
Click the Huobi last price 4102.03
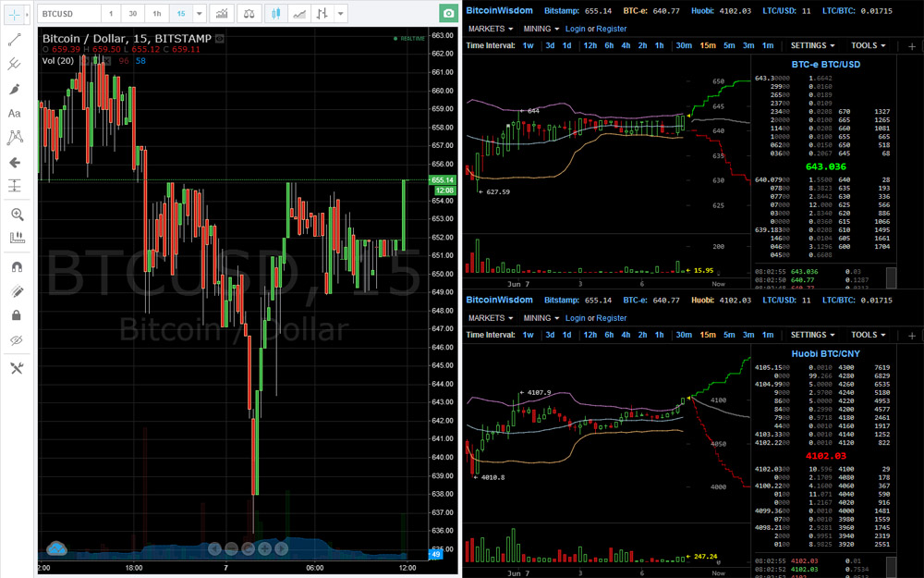click(825, 456)
